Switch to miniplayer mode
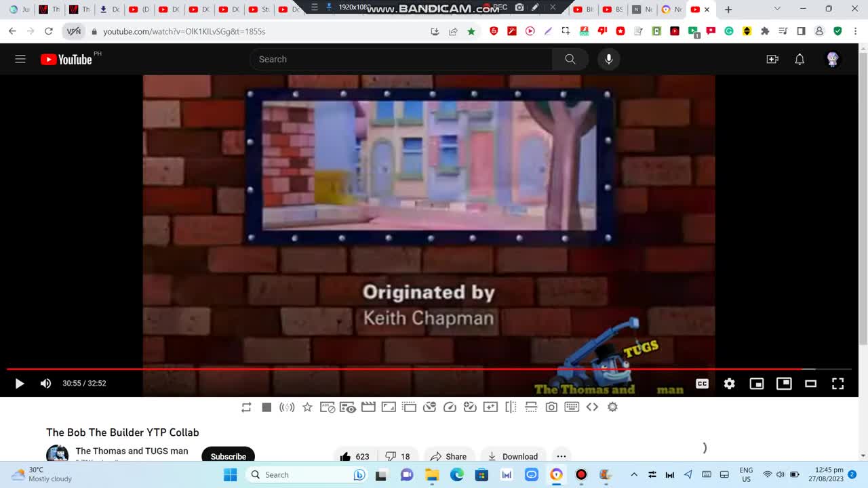This screenshot has width=868, height=488. pos(756,384)
